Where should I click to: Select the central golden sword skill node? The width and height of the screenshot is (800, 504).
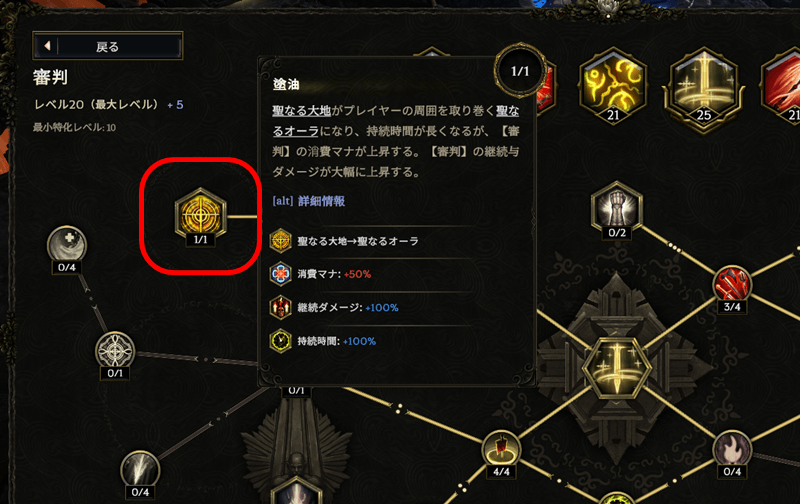[617, 366]
